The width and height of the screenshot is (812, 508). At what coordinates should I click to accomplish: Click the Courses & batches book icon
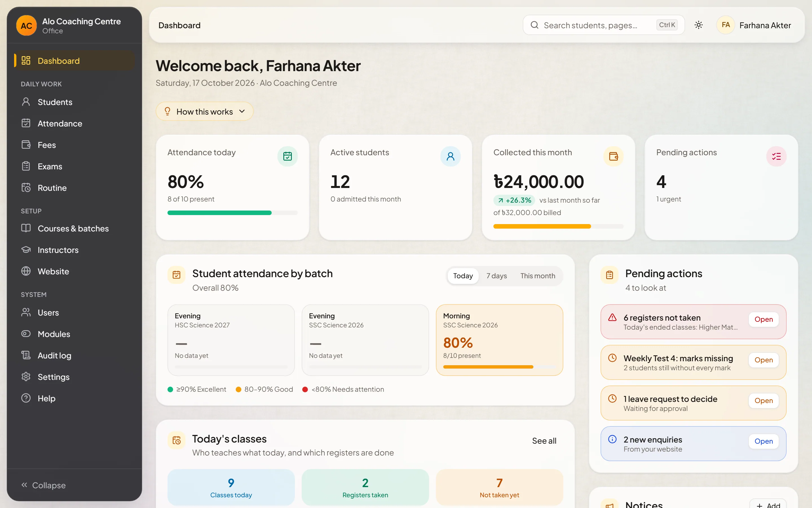coord(26,229)
